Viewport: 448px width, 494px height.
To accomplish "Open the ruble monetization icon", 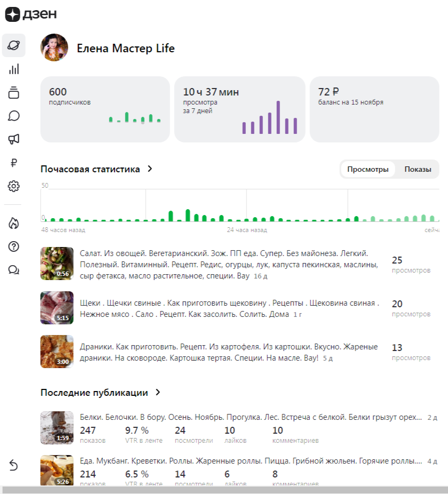I will 14,163.
